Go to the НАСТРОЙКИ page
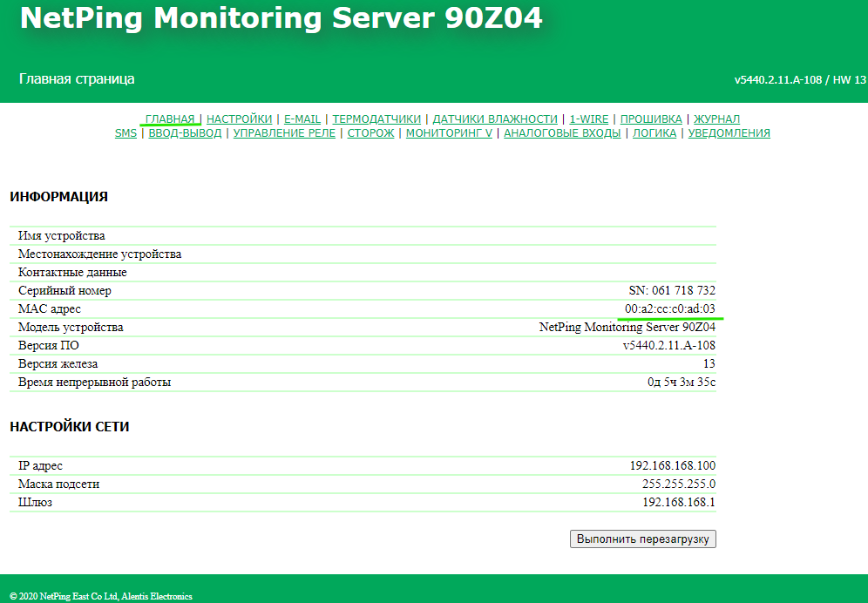The width and height of the screenshot is (868, 603). (x=239, y=119)
